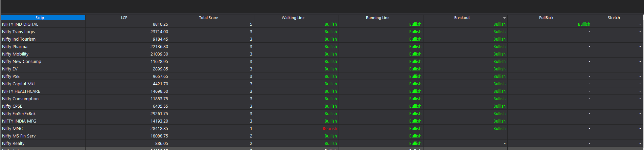
Task: Click LCP value 21039.30
Action: coord(159,54)
